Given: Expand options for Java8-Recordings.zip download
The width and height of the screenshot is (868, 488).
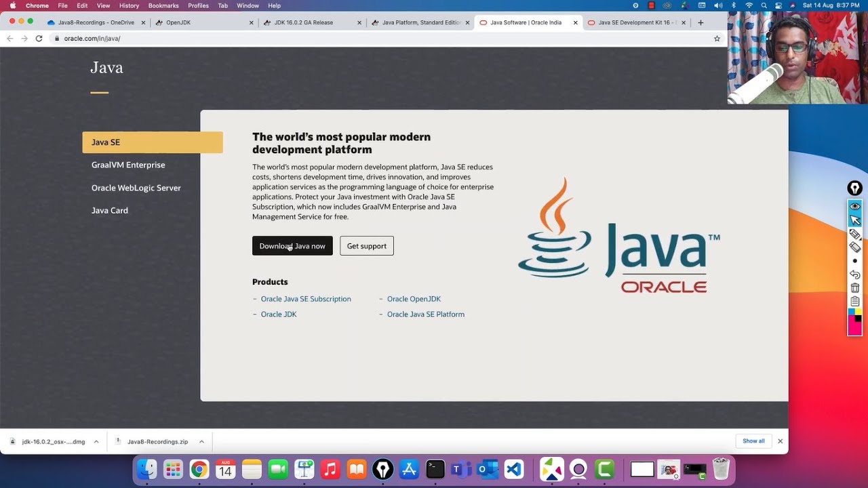Looking at the screenshot, I should [x=201, y=441].
